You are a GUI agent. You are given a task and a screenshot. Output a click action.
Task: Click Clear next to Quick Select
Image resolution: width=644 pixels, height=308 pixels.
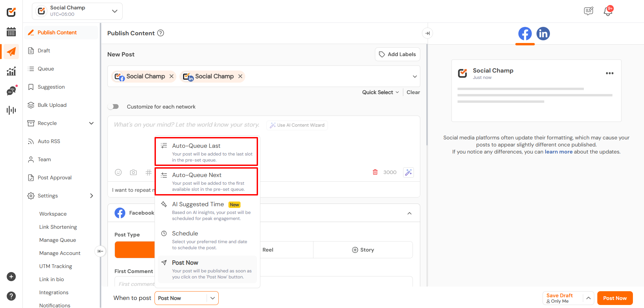click(x=413, y=92)
